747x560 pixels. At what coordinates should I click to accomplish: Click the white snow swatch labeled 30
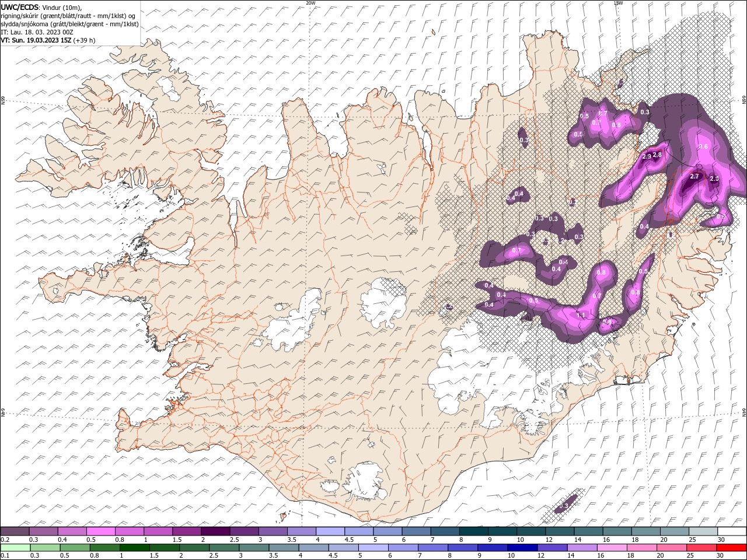(731, 531)
